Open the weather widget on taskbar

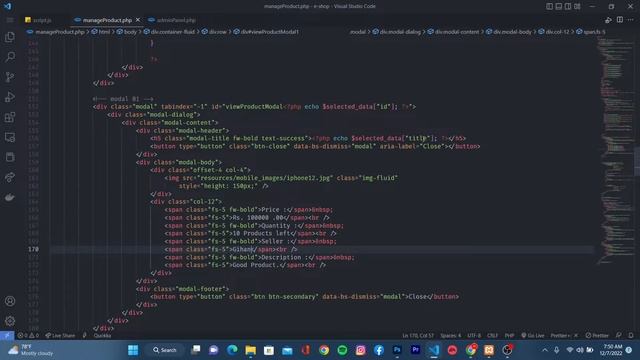(x=31, y=350)
